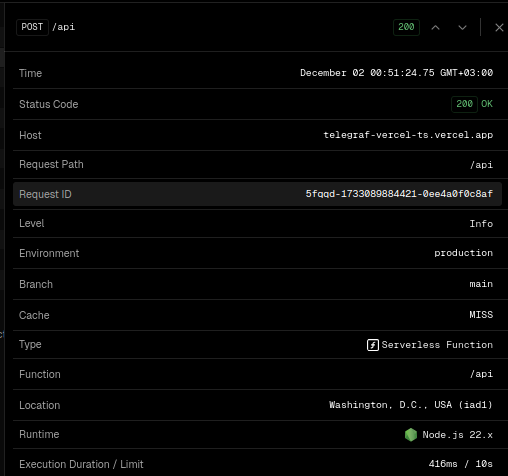Click the Request ID row label
The width and height of the screenshot is (508, 476).
coord(45,194)
